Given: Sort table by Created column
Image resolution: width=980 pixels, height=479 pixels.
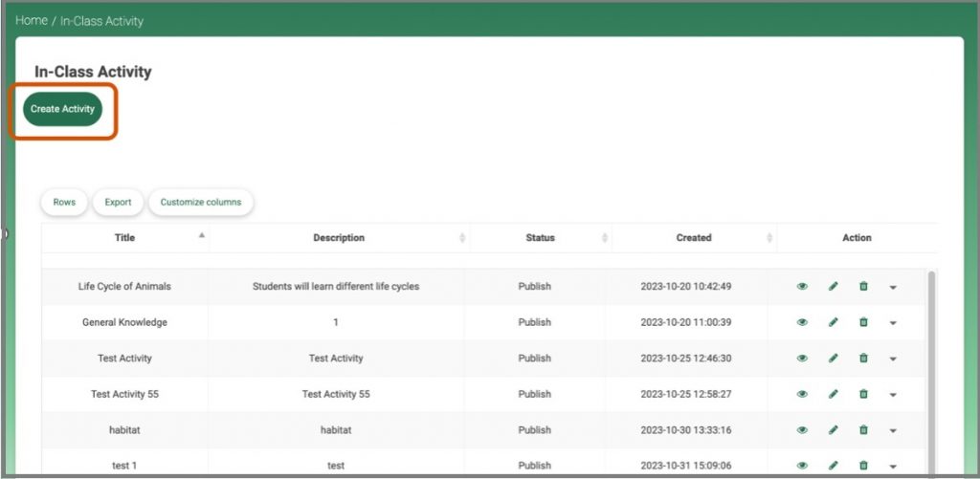Looking at the screenshot, I should [x=694, y=238].
